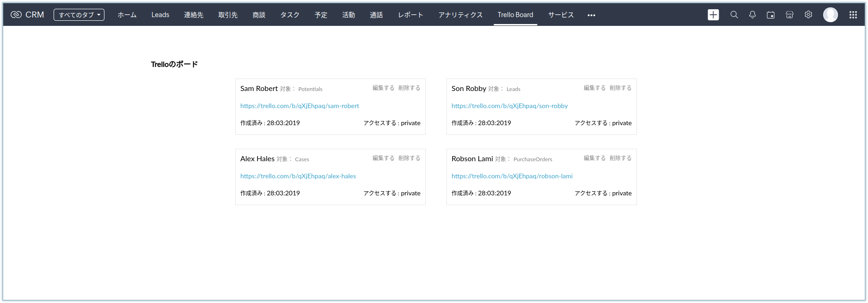Click 編集する on Robson Lami card
The image size is (868, 303).
(x=594, y=158)
